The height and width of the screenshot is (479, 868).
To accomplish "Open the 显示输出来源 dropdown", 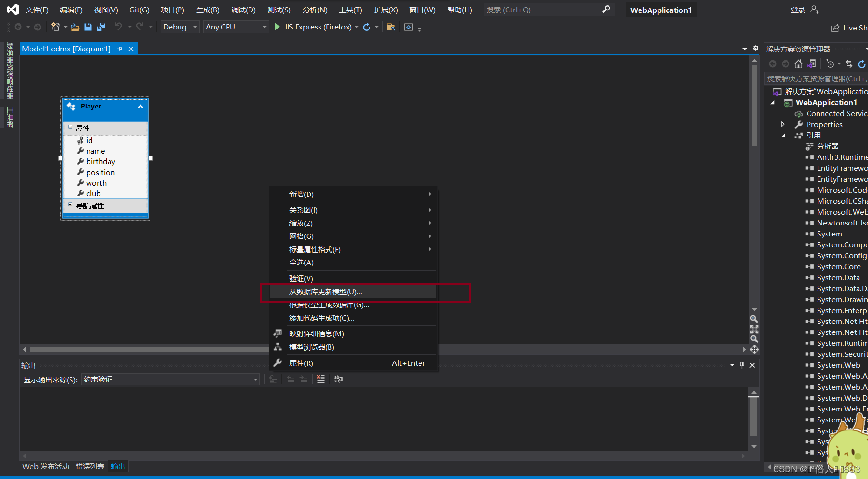I will 256,379.
